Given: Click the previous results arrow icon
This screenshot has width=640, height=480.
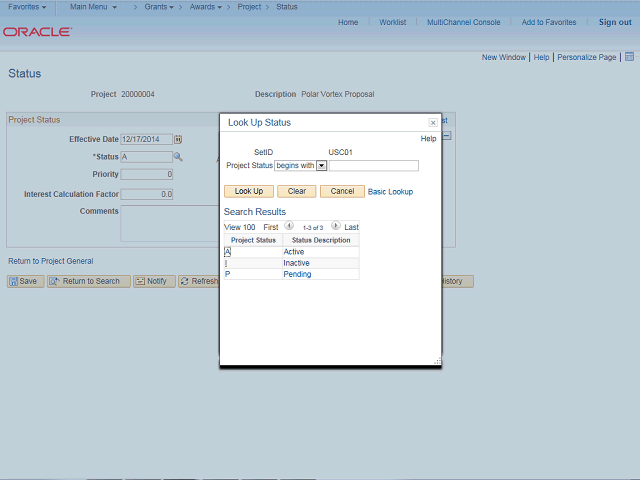Looking at the screenshot, I should [x=289, y=225].
